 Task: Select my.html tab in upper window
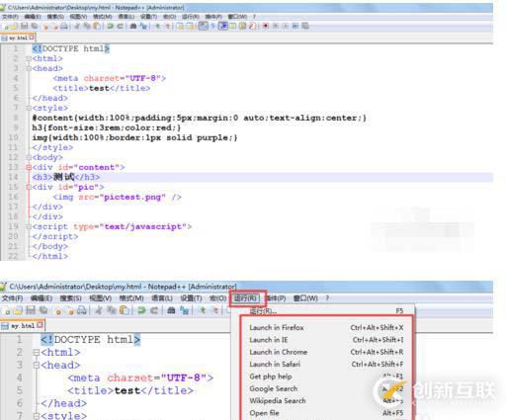point(18,38)
